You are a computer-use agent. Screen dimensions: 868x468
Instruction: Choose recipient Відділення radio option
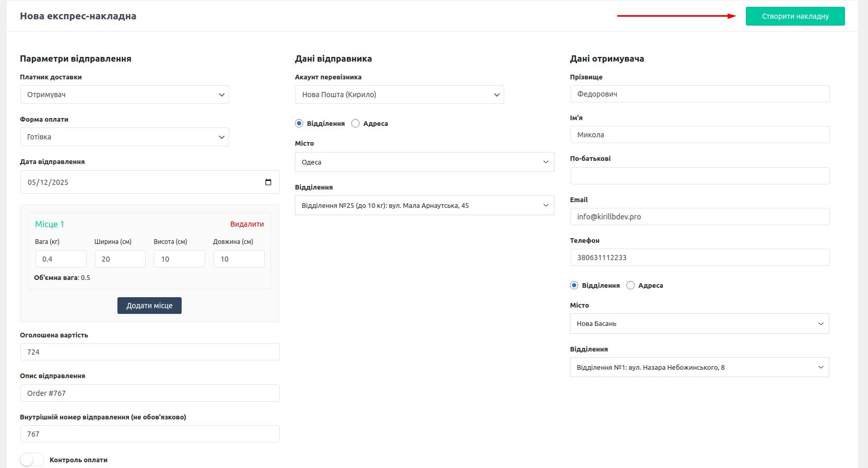coord(574,286)
